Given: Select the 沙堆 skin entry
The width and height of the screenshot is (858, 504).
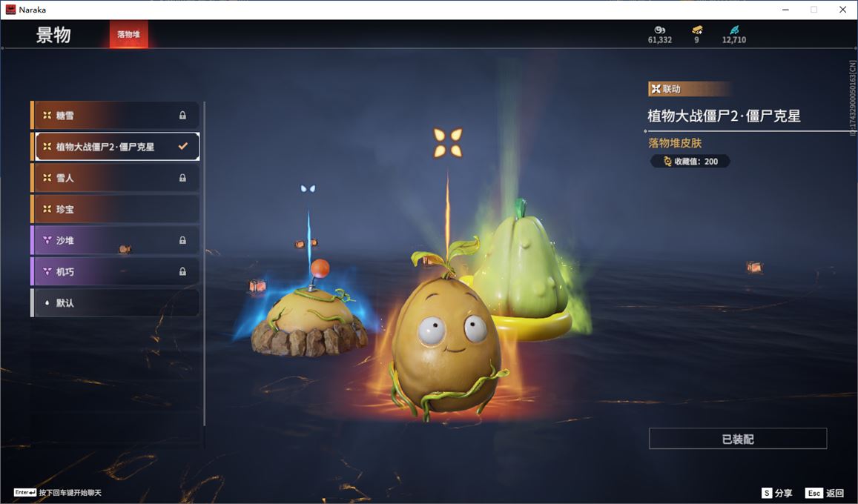Looking at the screenshot, I should [115, 240].
